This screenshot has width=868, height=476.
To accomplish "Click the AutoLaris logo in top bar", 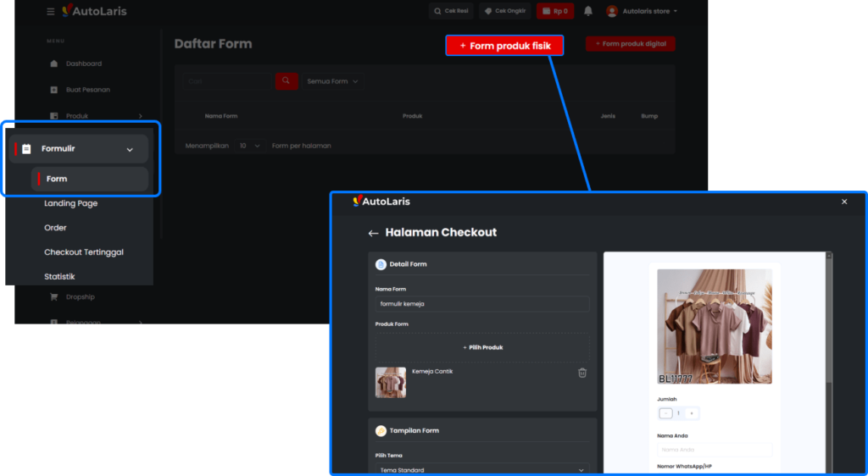I will 94,10.
